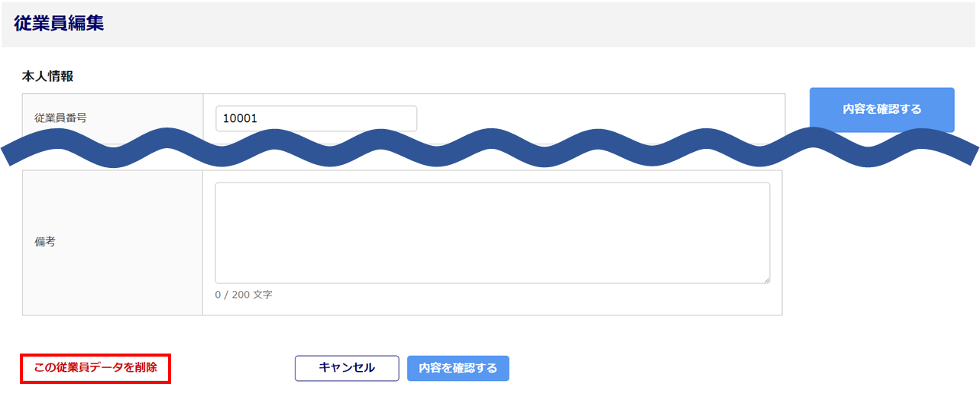Click the 備考 field label
980x394 pixels.
45,242
